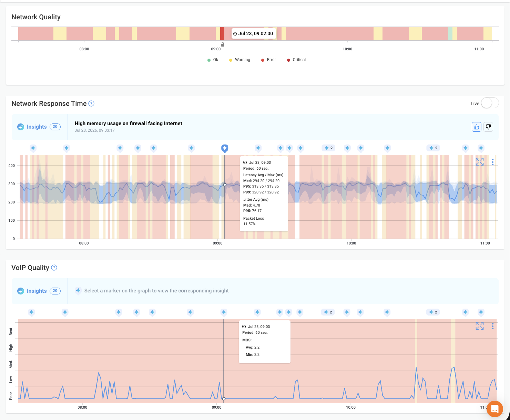Viewport: 510px width, 420px height.
Task: Open grouped '2' marker before 10:00 in Network Response Time
Action: click(328, 148)
